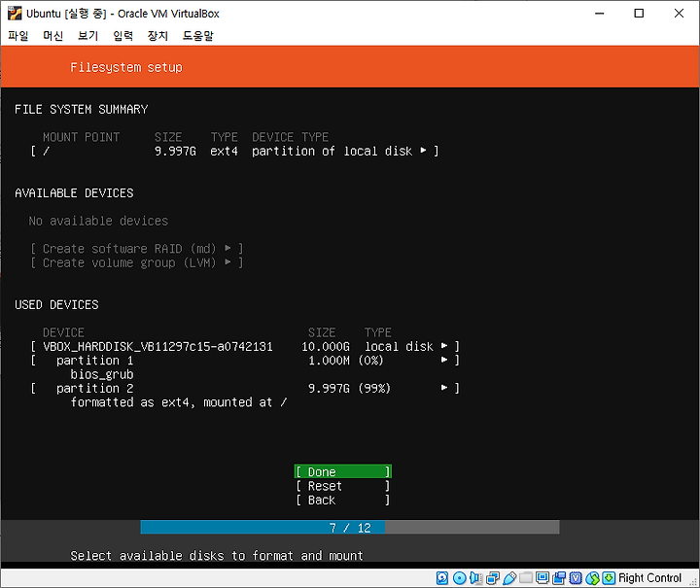Click Create software RAID (md) option
This screenshot has width=700, height=588.
point(137,249)
